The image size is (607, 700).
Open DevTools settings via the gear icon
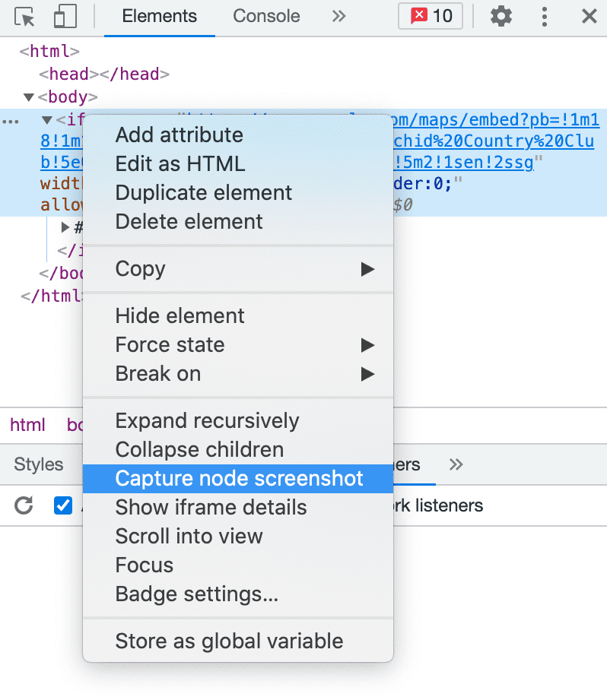(501, 16)
